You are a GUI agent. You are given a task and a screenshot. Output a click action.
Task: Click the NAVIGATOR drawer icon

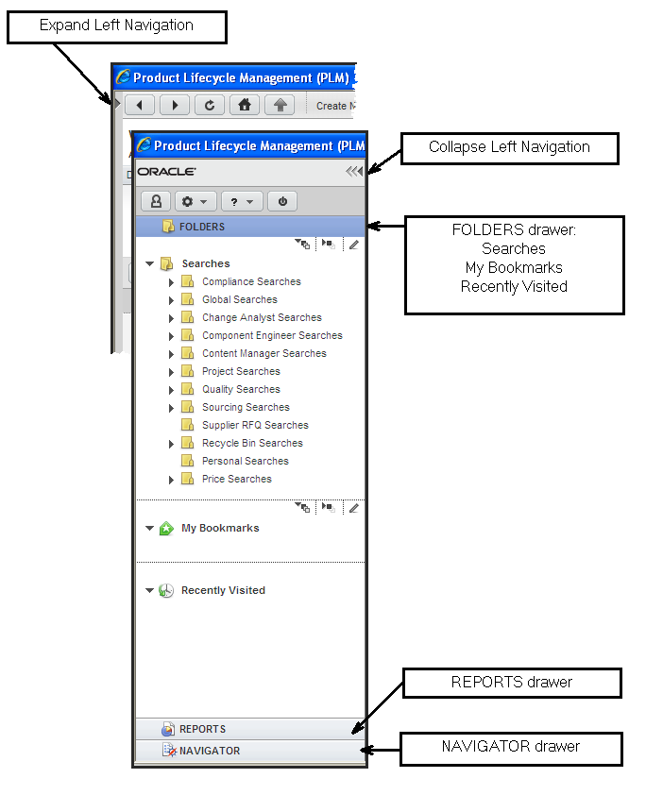(x=169, y=750)
